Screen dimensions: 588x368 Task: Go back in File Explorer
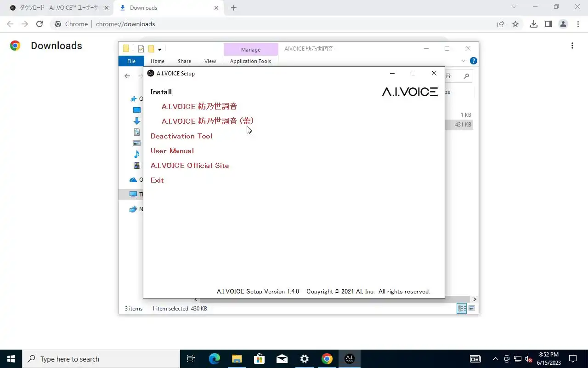[127, 76]
